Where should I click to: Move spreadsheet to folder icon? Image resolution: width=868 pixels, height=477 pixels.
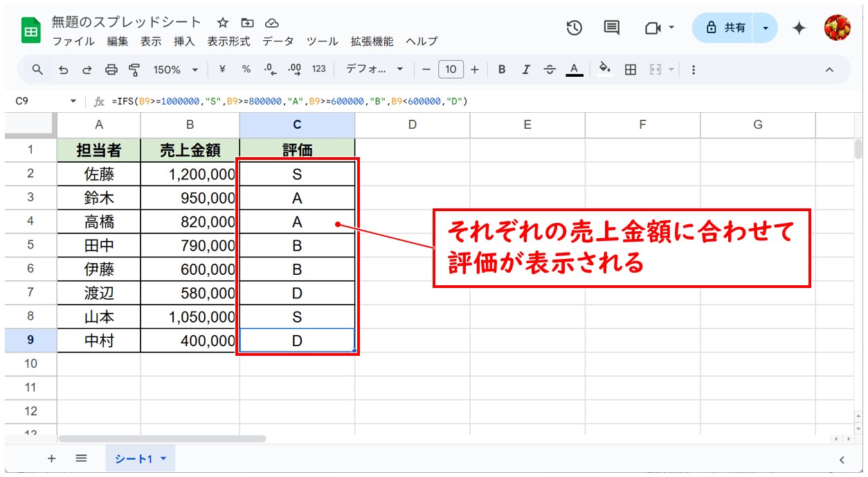tap(247, 23)
